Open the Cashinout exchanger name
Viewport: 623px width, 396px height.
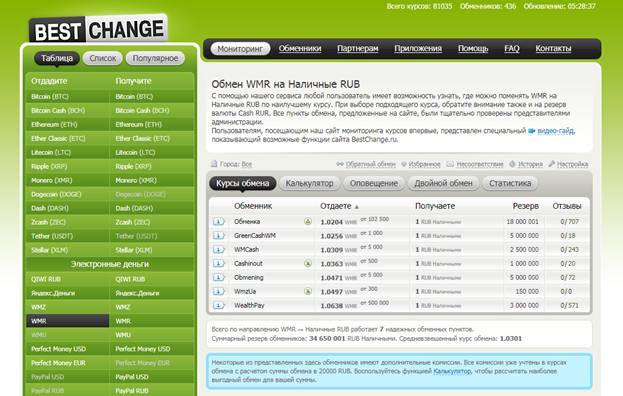click(x=248, y=263)
